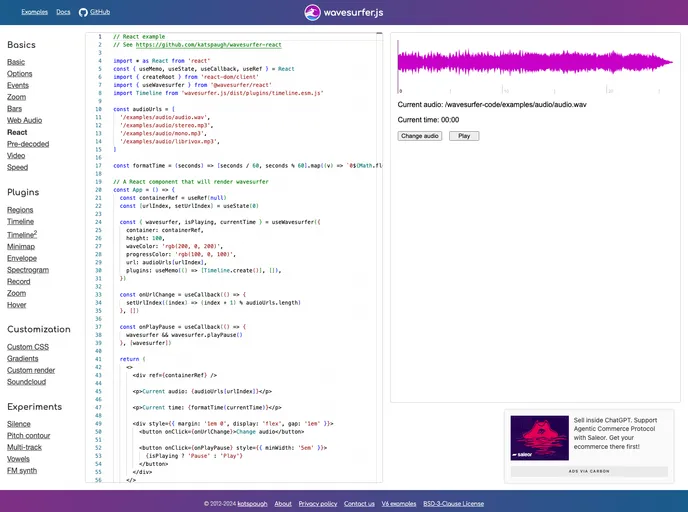
Task: Open the Saleor ad text
Action: (615, 433)
